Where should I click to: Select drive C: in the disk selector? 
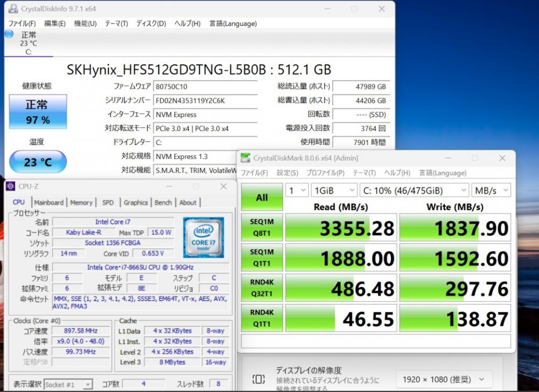click(x=29, y=43)
